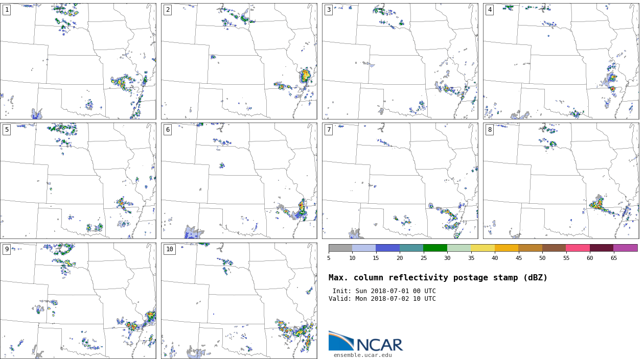The width and height of the screenshot is (644, 359).
Task: Open ensemble member 6 map panel
Action: pos(239,181)
